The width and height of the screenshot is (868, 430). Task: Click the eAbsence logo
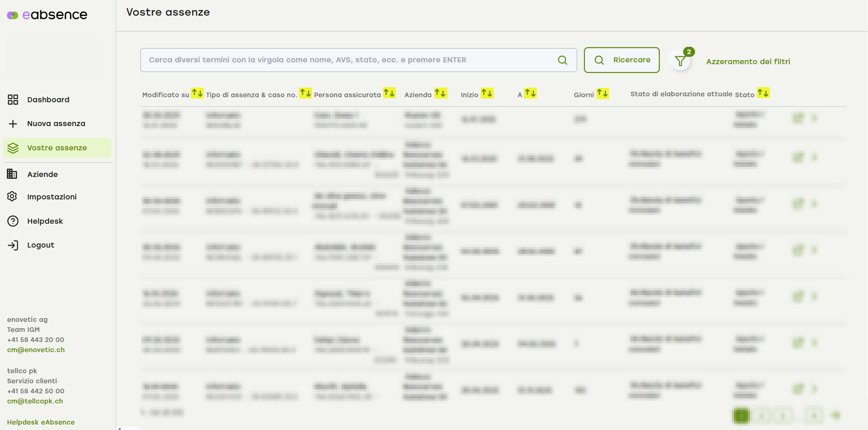(47, 15)
